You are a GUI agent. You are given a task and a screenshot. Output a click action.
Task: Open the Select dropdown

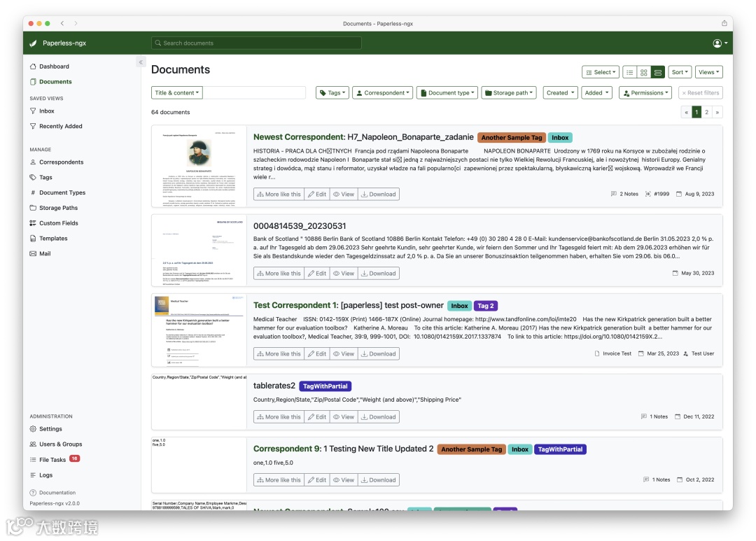click(601, 72)
